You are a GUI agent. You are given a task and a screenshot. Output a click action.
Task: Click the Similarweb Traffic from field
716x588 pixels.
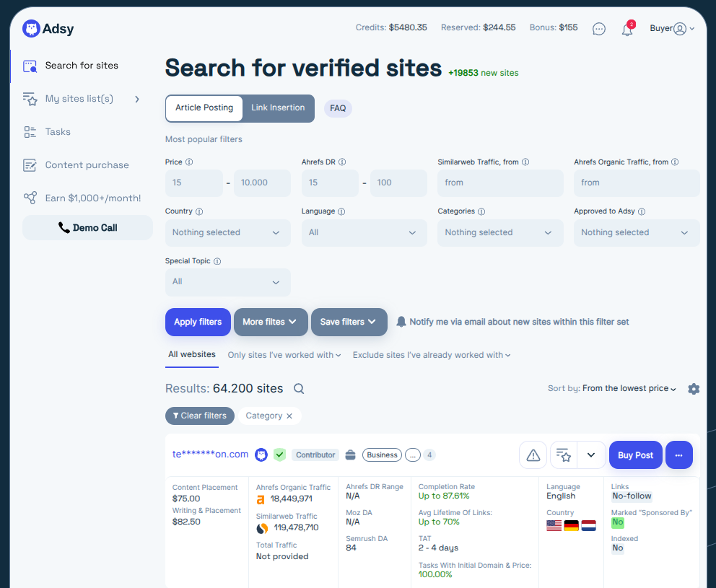499,183
